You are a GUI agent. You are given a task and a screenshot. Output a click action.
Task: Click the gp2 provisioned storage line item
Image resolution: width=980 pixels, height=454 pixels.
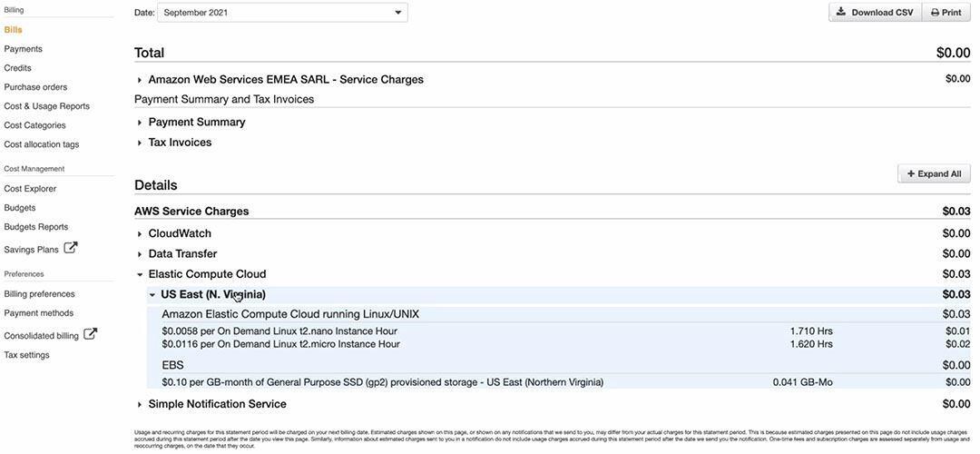click(383, 382)
